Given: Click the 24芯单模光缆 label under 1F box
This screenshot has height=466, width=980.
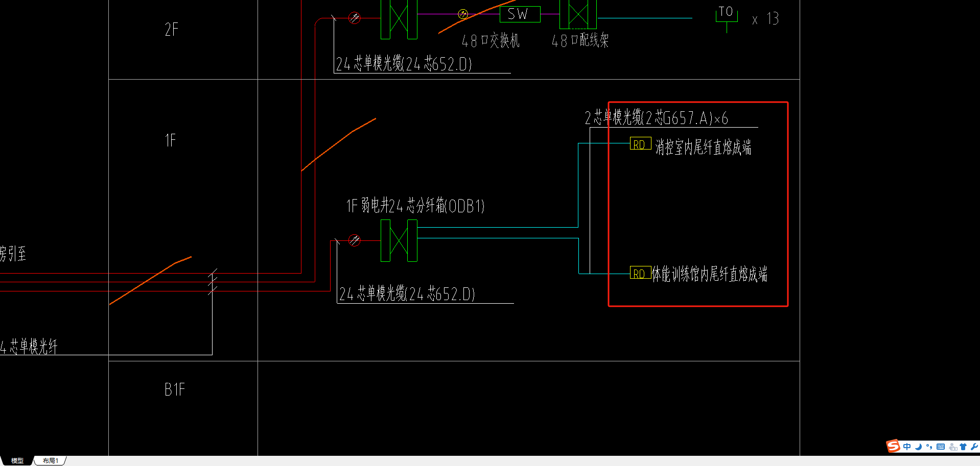Looking at the screenshot, I should click(407, 293).
